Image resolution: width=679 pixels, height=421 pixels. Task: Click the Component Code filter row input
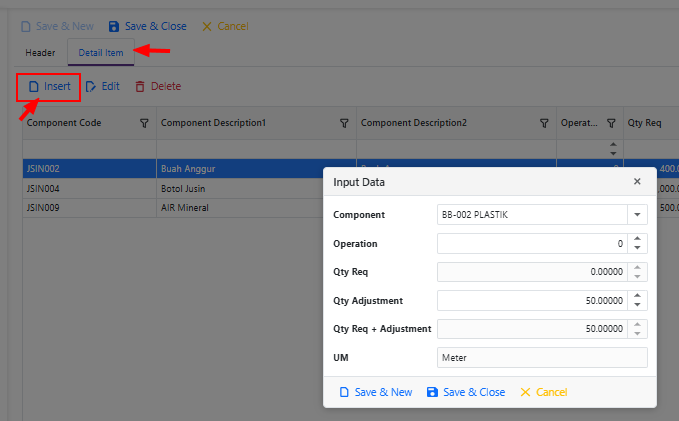tap(90, 149)
